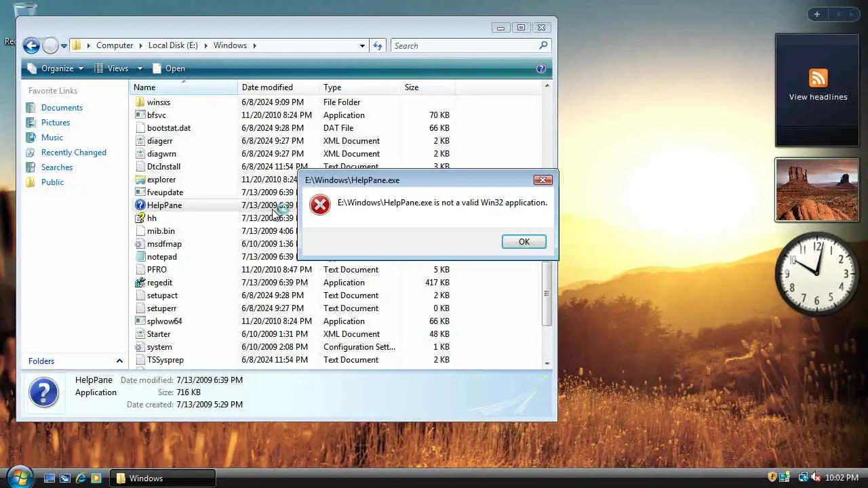Select the diagerr XML document icon
The width and height of the screenshot is (868, 488).
coord(140,141)
